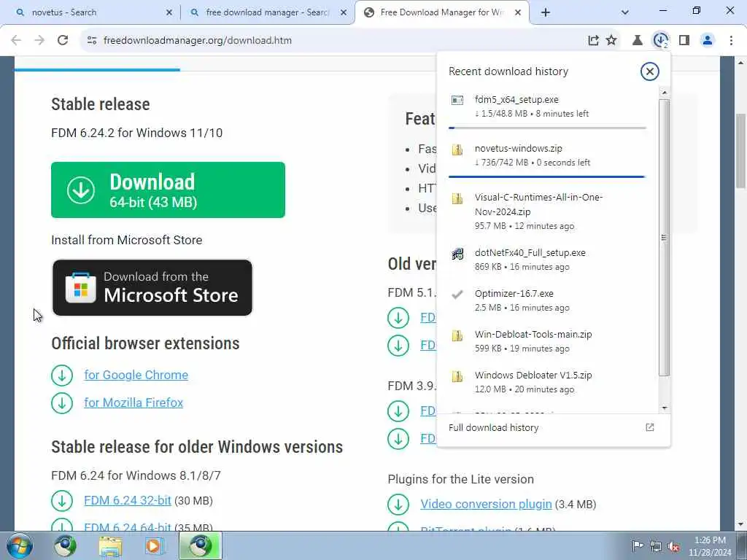
Task: Click the Action Center flag tray icon
Action: pyautogui.click(x=637, y=545)
